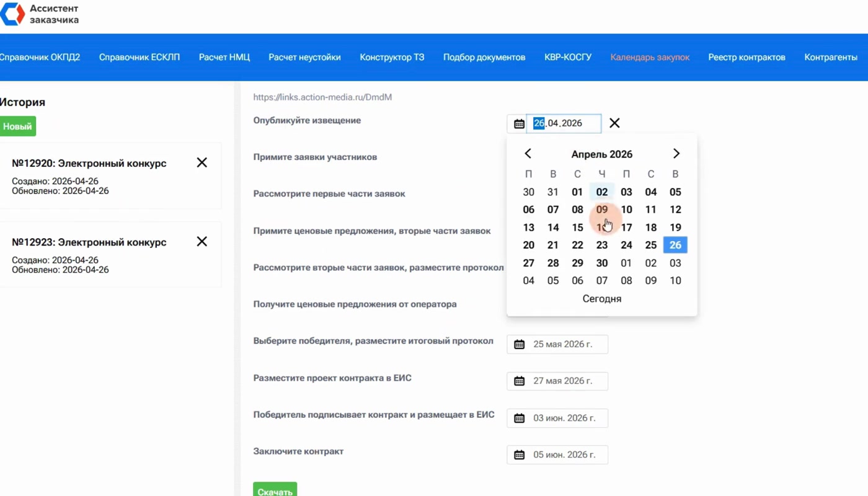Click Сегодня in the calendar popup
This screenshot has height=496, width=868.
point(602,299)
